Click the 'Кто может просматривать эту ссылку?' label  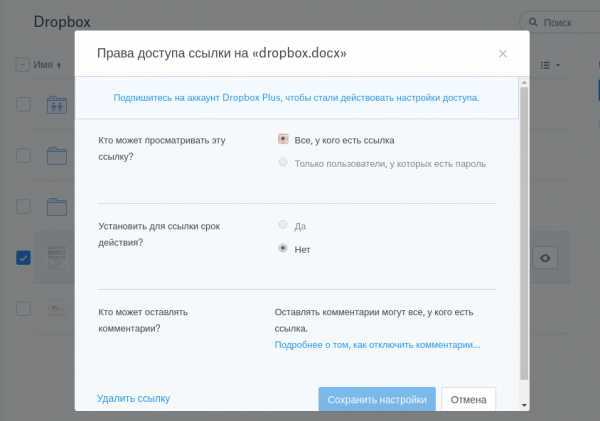coord(162,148)
